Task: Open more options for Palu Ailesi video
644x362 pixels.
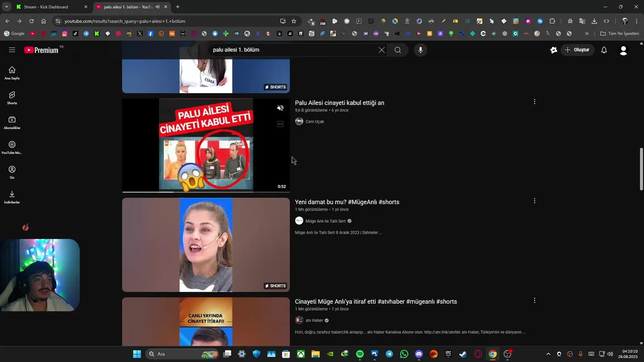Action: coord(534,102)
